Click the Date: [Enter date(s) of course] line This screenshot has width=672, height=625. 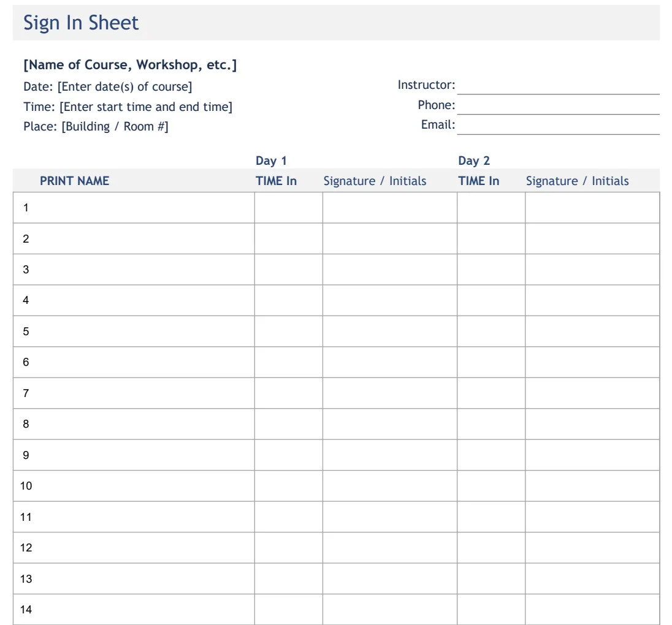[x=107, y=86]
